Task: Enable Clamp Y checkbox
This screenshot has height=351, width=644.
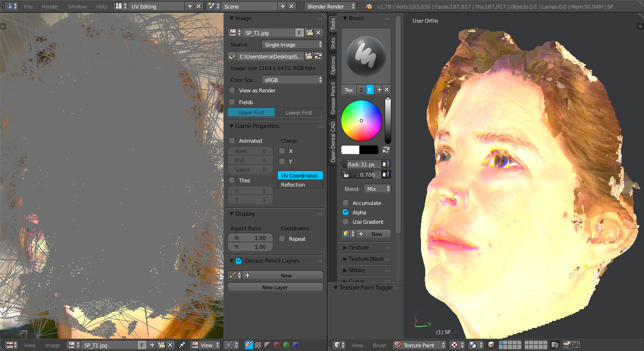Action: [x=282, y=161]
